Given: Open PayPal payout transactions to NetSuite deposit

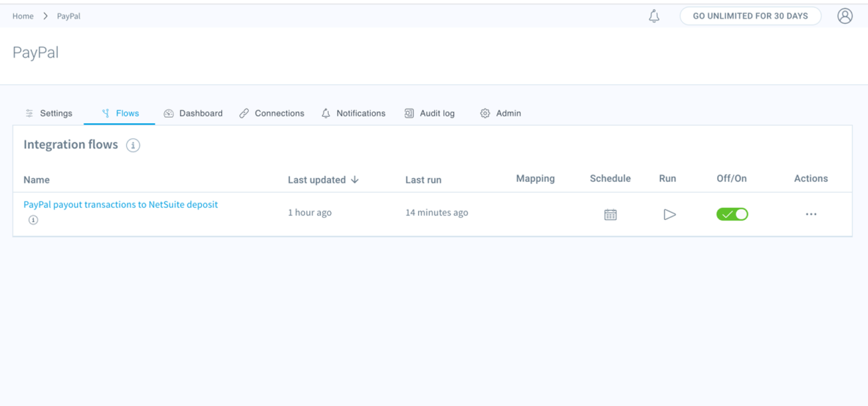Looking at the screenshot, I should pyautogui.click(x=120, y=205).
